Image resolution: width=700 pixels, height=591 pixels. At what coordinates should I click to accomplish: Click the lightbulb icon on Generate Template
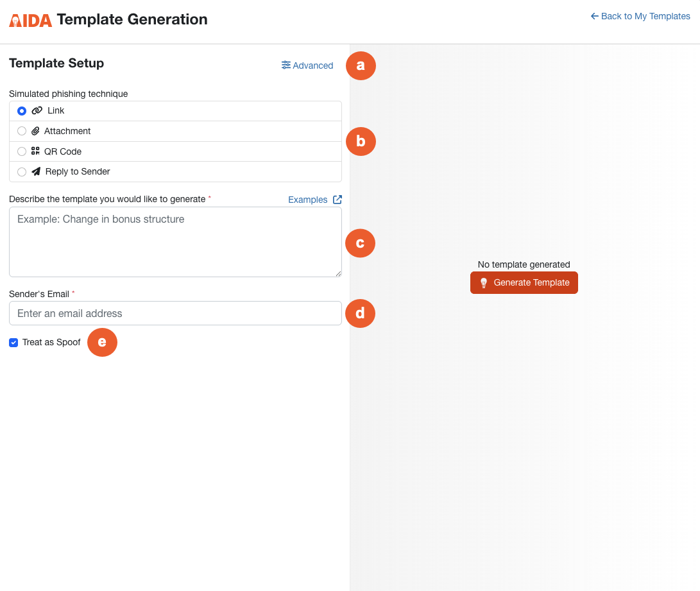click(484, 282)
